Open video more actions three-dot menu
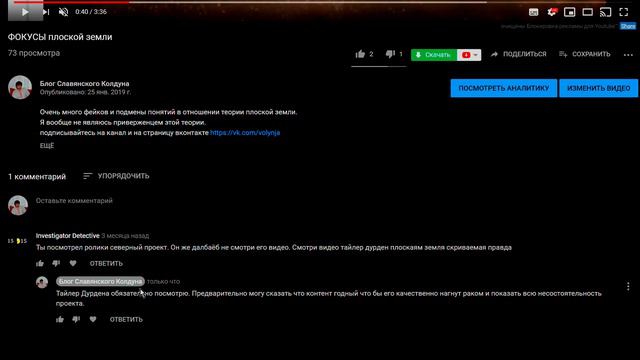The height and width of the screenshot is (360, 640). point(628,55)
